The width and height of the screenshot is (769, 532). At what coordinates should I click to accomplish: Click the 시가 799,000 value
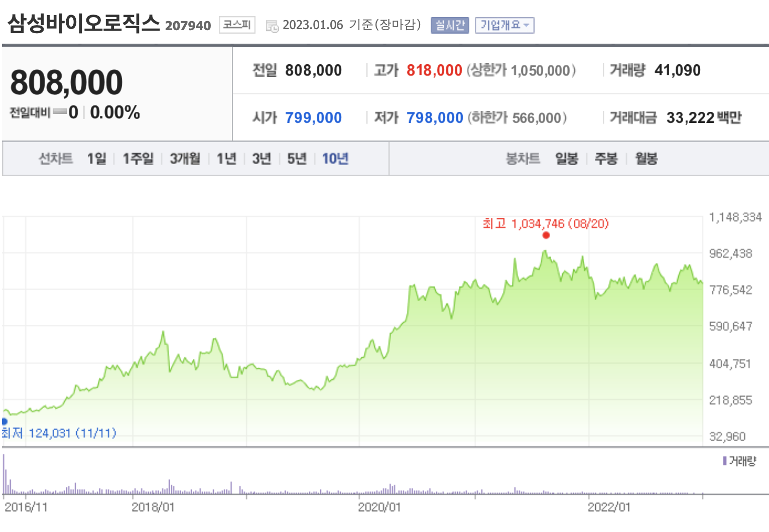coord(313,117)
